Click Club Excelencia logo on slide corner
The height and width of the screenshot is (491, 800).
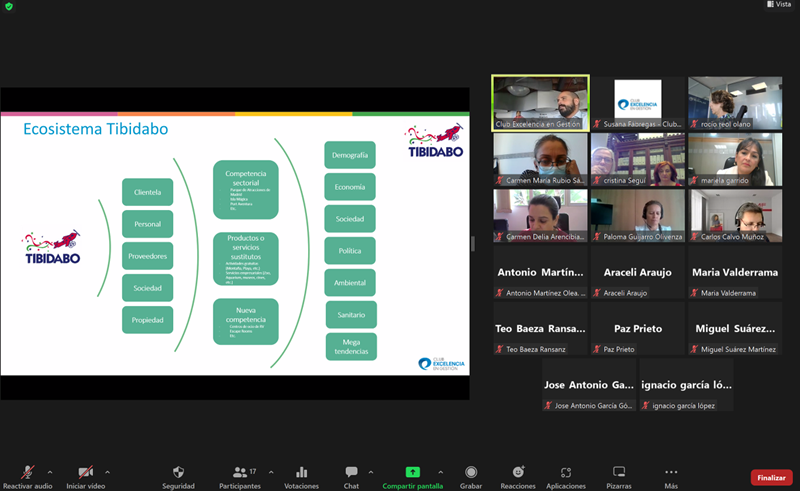pyautogui.click(x=441, y=363)
